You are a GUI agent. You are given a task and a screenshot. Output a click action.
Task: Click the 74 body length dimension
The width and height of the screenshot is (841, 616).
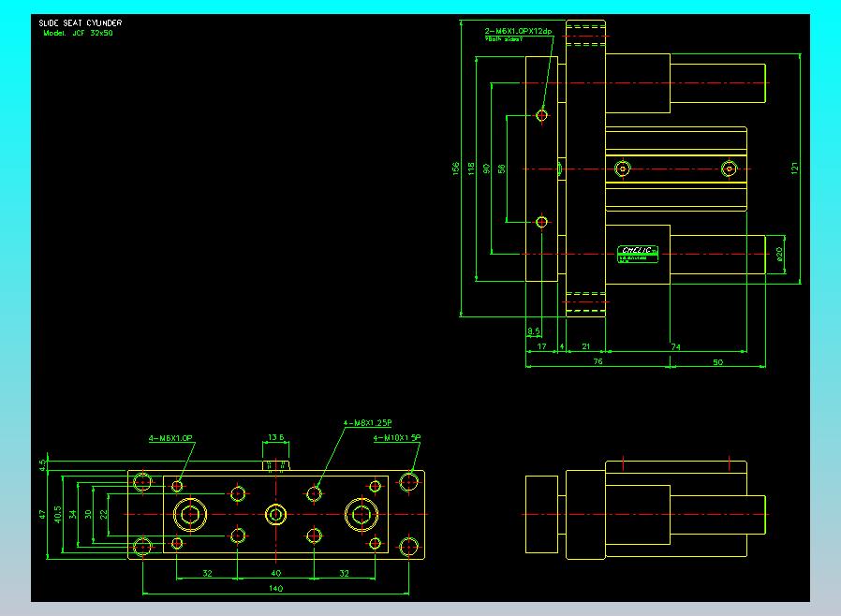click(x=676, y=346)
